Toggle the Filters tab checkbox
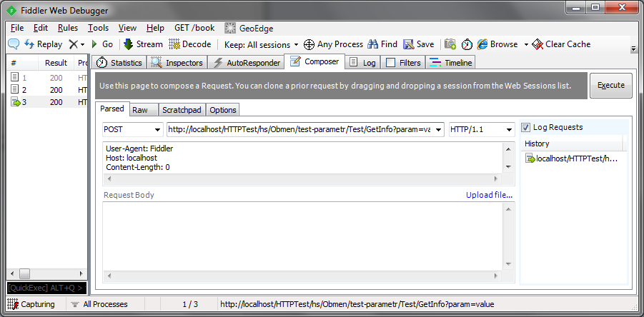644x317 pixels. 391,63
